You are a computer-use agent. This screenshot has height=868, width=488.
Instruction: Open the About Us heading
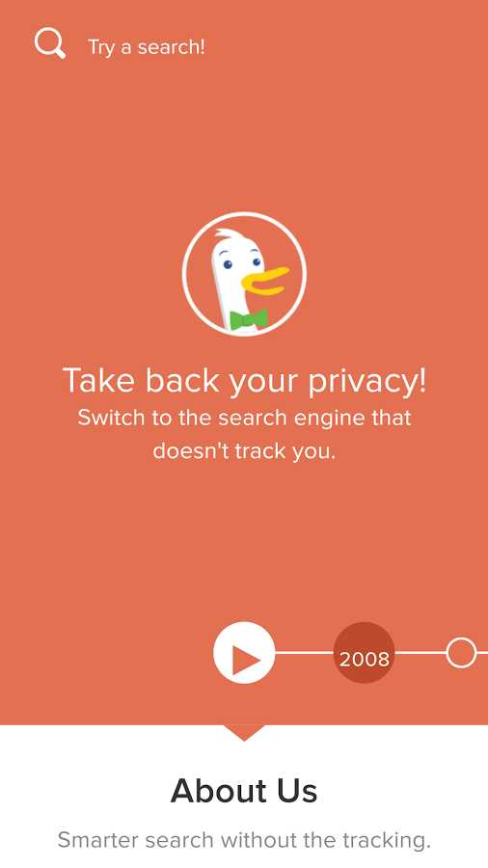[x=244, y=791]
